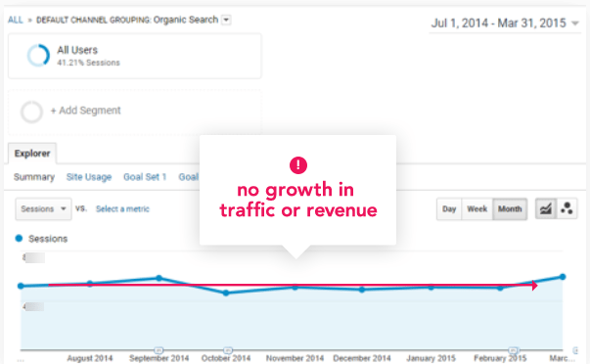Image resolution: width=590 pixels, height=364 pixels.
Task: Click the Add Segment empty circle icon
Action: point(31,112)
